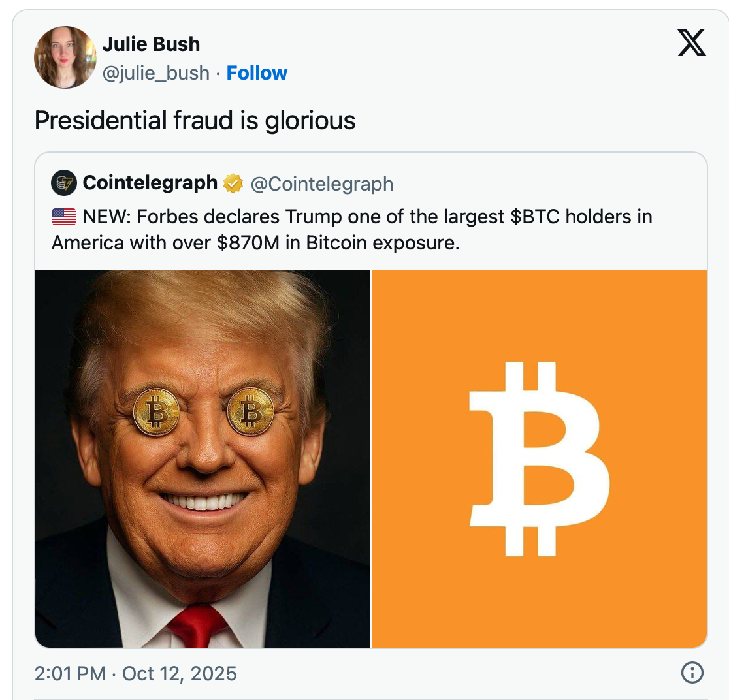Screen dimensions: 729x700
Task: Click the gold Bitcoin coin over the left eye
Action: coord(156,411)
